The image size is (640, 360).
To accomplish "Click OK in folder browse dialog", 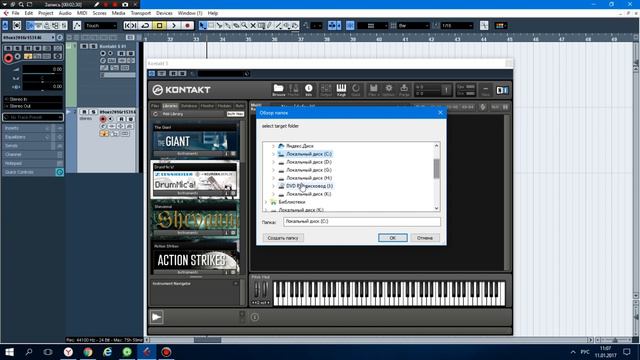I will 392,238.
